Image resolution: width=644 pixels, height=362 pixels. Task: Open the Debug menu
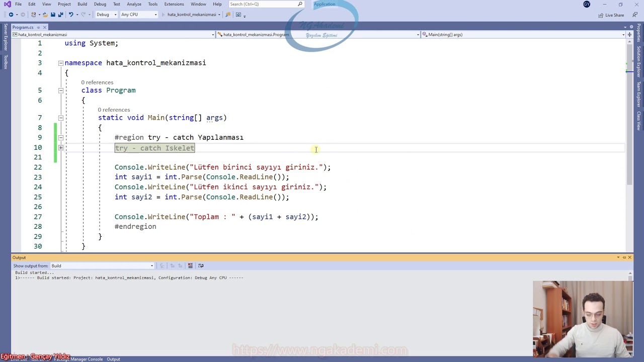pyautogui.click(x=100, y=4)
